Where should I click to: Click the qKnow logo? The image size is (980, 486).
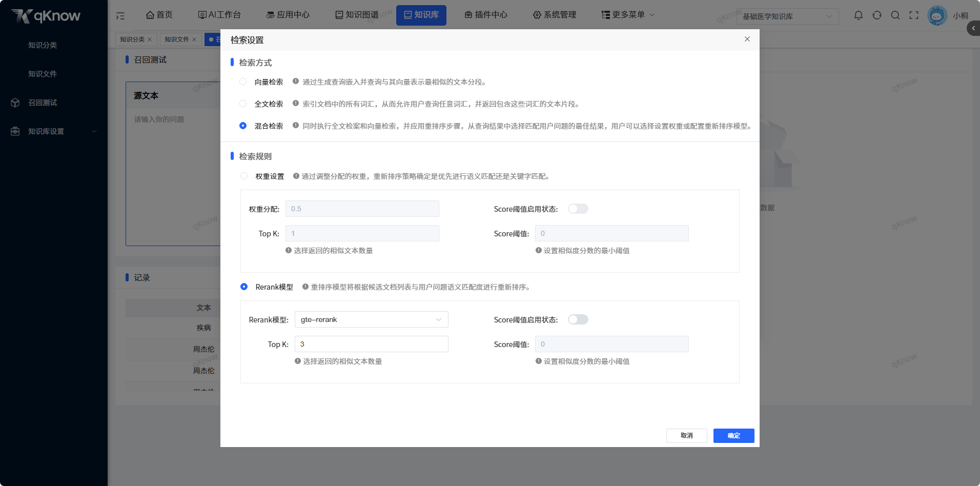[46, 16]
